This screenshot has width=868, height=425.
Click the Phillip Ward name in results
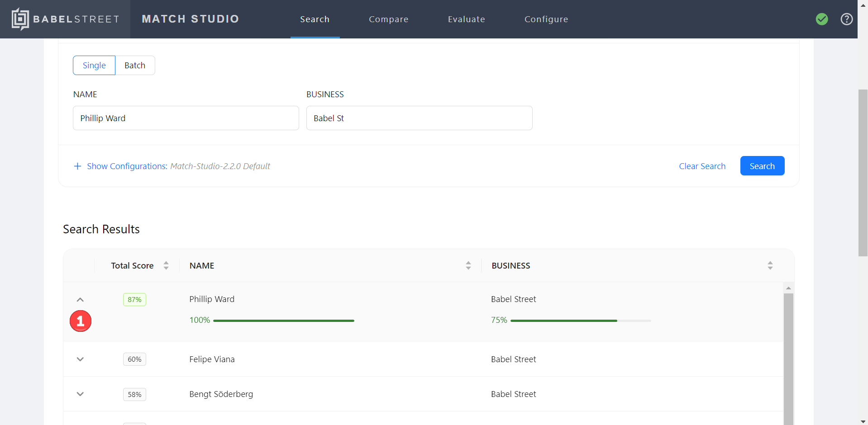pos(212,299)
